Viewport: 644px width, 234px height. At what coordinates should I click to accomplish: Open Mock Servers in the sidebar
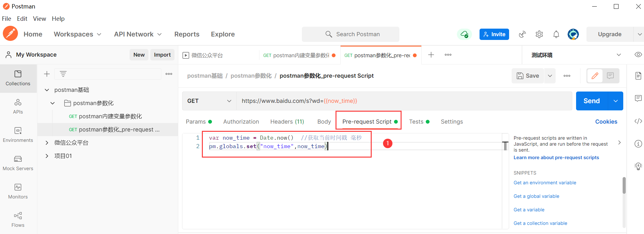(x=18, y=163)
